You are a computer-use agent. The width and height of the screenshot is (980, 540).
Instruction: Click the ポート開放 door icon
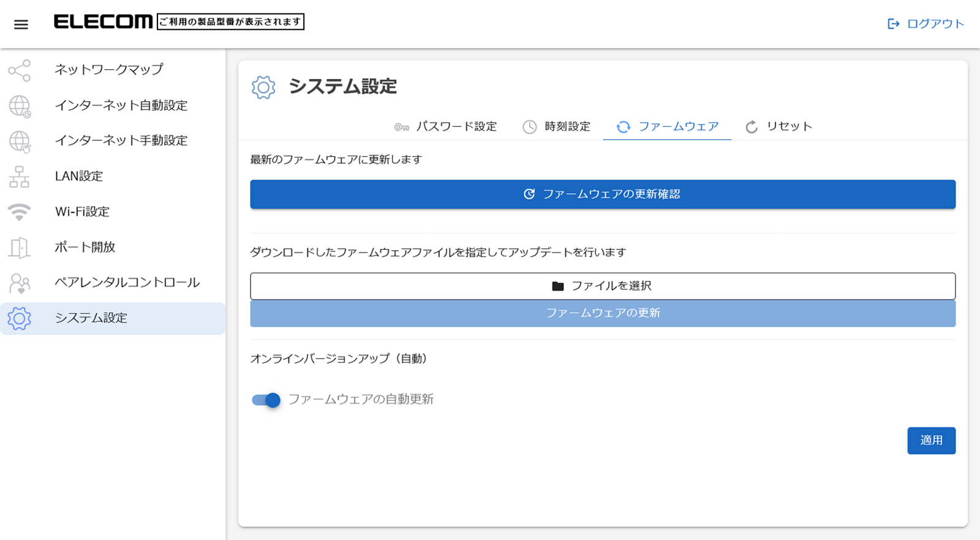click(20, 248)
